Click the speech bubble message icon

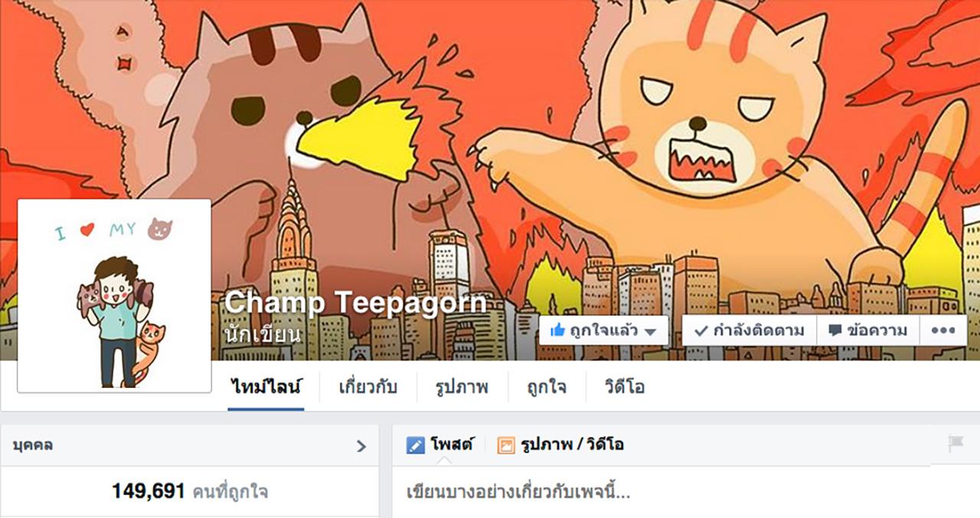click(835, 331)
